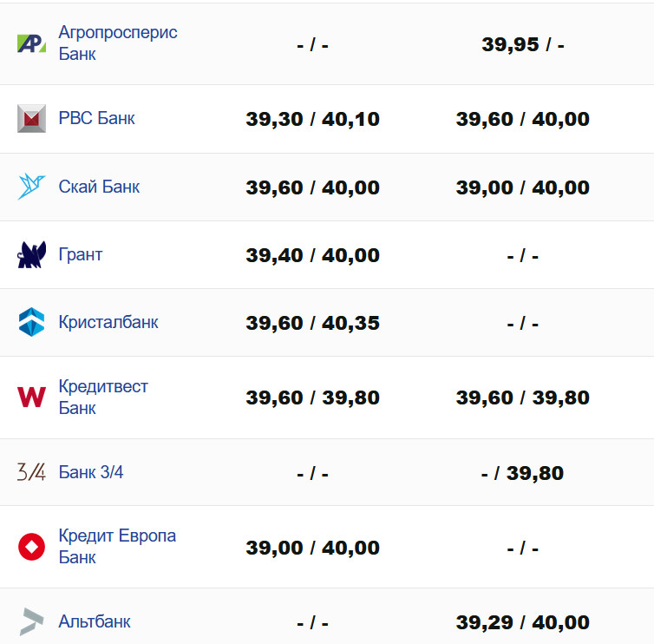Open the Грант bank link
The image size is (654, 644).
pyautogui.click(x=81, y=254)
